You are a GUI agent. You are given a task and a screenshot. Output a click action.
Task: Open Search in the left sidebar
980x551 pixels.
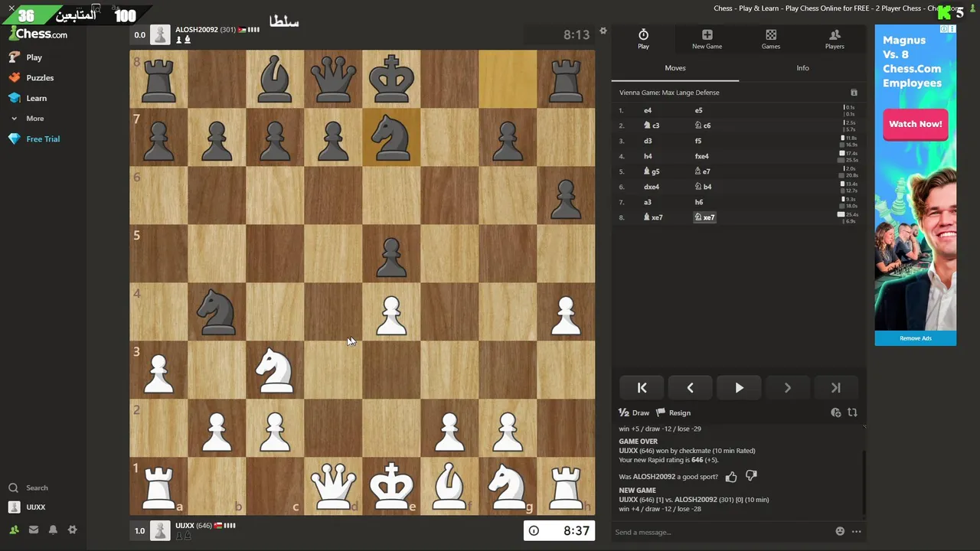click(x=28, y=487)
